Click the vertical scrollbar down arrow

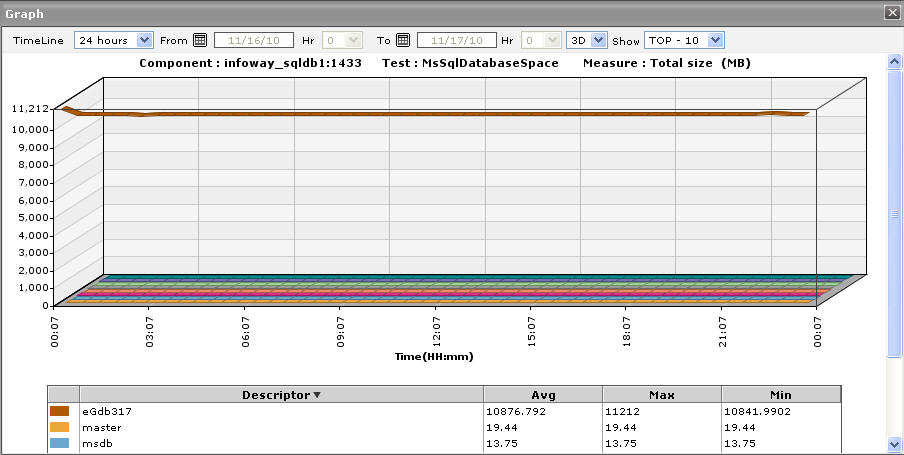click(x=894, y=444)
